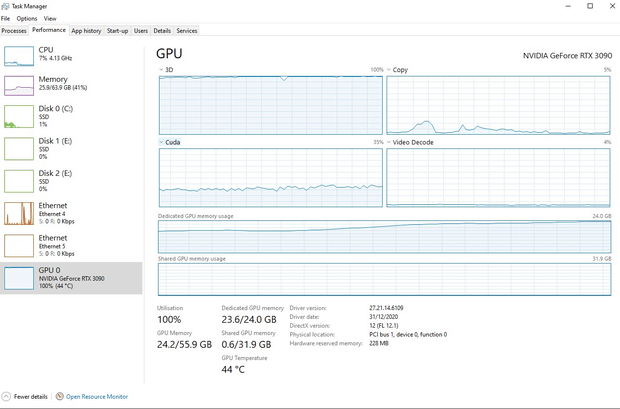The width and height of the screenshot is (620, 409).
Task: Switch to the Performance tab
Action: [x=49, y=30]
